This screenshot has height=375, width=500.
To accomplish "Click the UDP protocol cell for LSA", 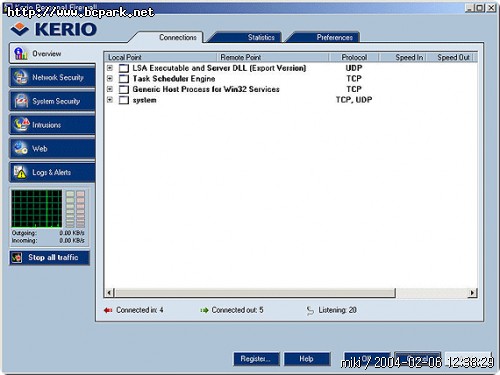I will click(x=354, y=68).
